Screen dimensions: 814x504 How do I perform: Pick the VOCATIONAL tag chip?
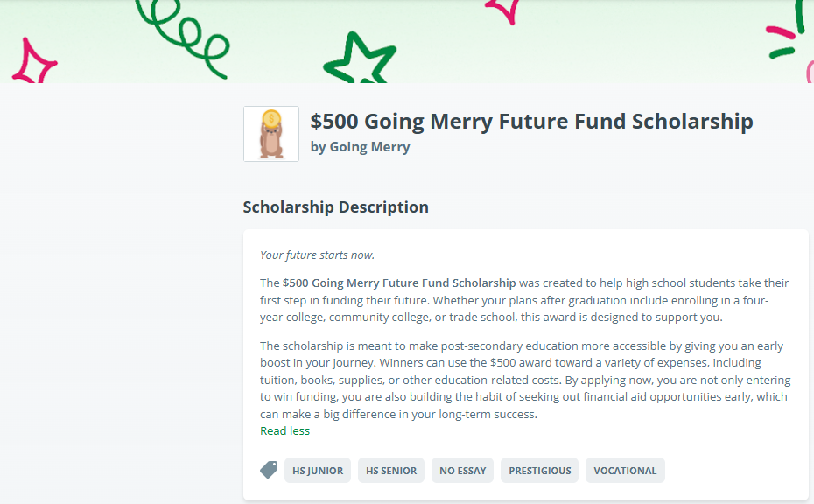pyautogui.click(x=625, y=471)
